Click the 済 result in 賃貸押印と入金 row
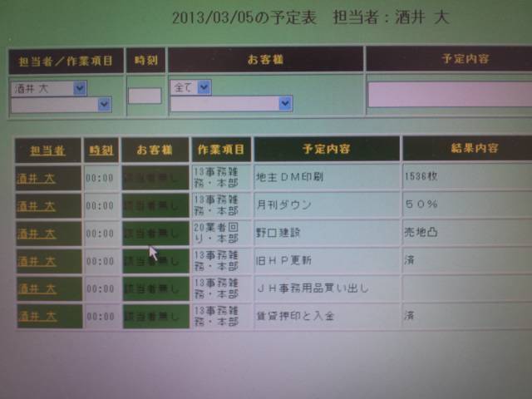The image size is (532, 399). pyautogui.click(x=467, y=316)
